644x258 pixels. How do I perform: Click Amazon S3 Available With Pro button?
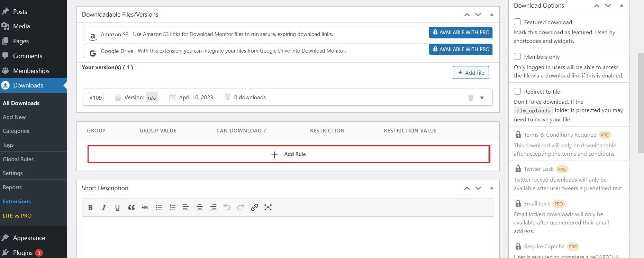coord(460,33)
